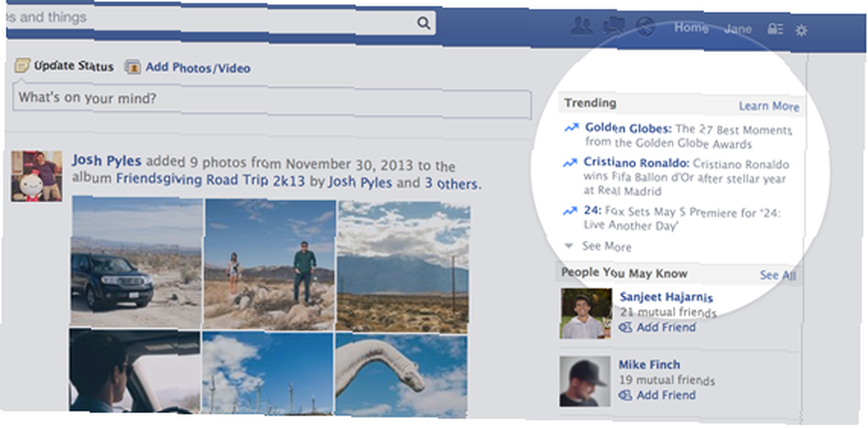Click the 3 others link in post
Screen dimensions: 868x428
[453, 183]
